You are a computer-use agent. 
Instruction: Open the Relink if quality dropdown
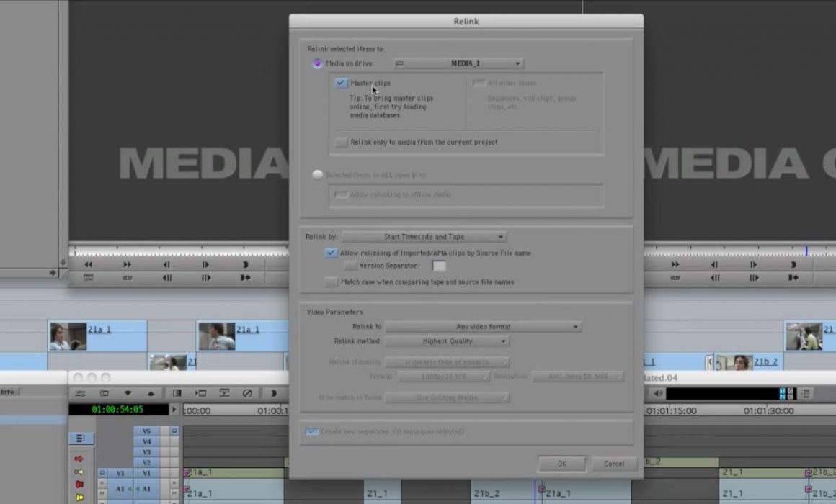coord(448,362)
